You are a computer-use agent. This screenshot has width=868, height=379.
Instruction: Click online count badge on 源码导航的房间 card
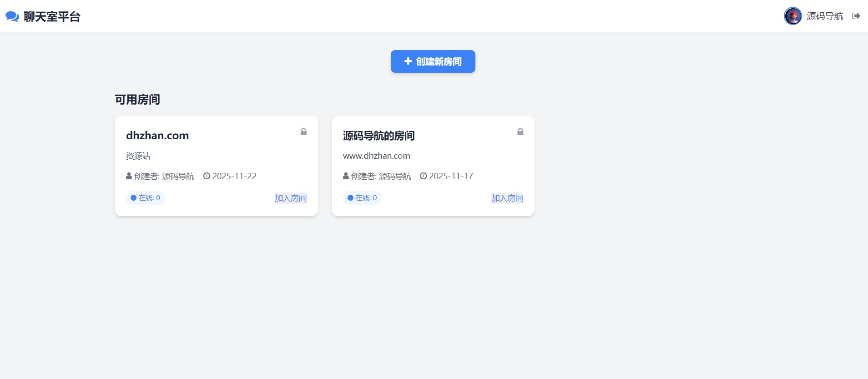click(362, 198)
